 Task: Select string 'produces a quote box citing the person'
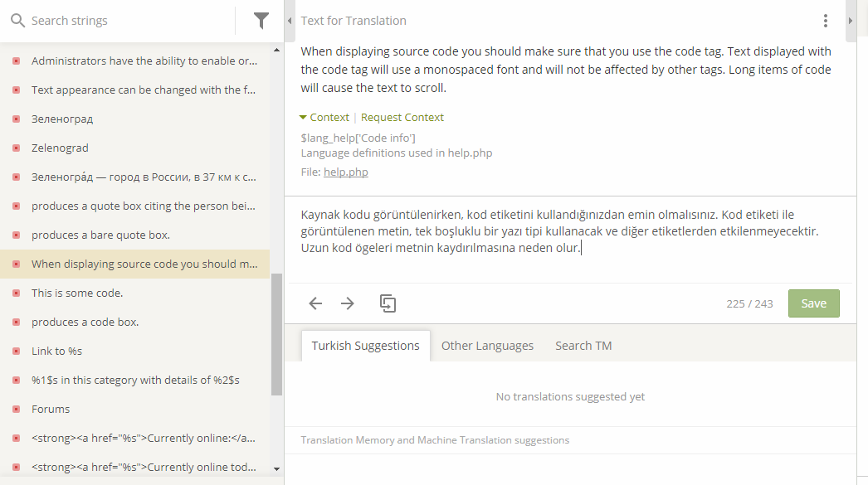135,206
